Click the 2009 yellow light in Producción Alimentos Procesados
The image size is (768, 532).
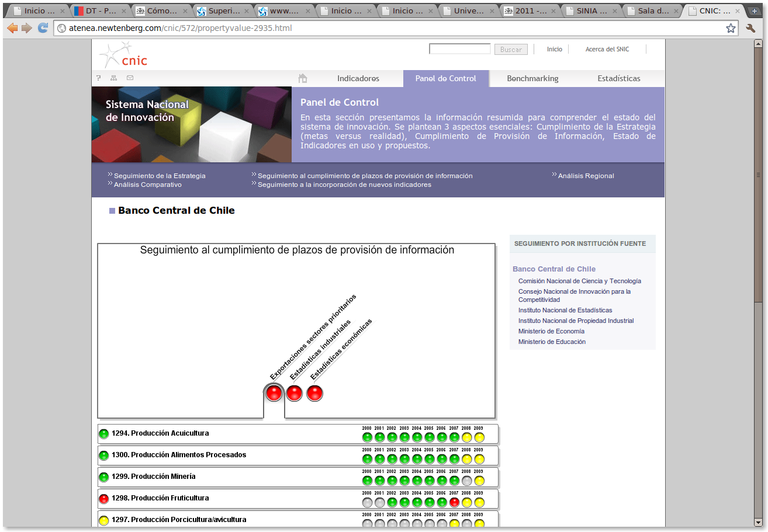[x=479, y=459]
